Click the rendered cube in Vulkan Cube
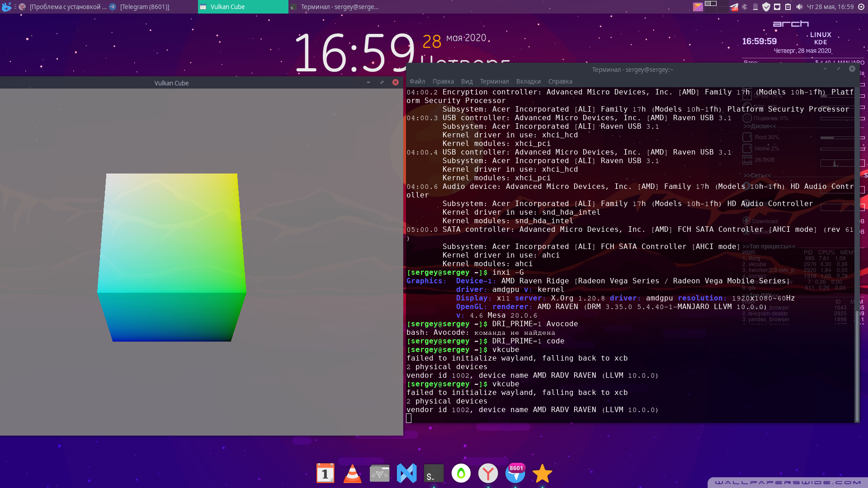 pyautogui.click(x=172, y=258)
